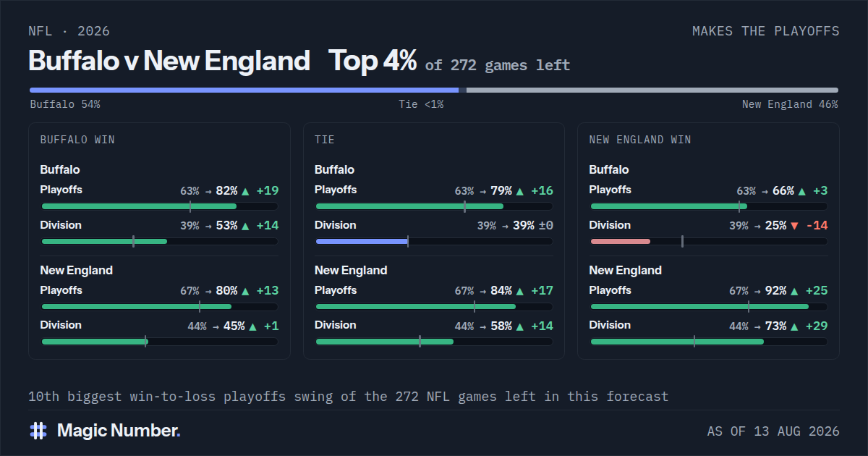This screenshot has width=868, height=456.
Task: Click the up arrow beside New England Playoffs 92%
Action: coord(794,291)
